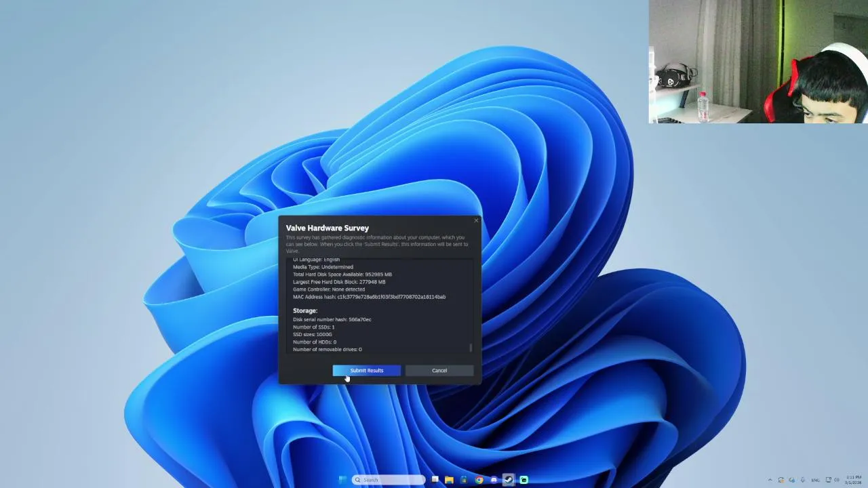Click the 'Storage:' section heading
Image resolution: width=868 pixels, height=488 pixels.
(x=305, y=310)
